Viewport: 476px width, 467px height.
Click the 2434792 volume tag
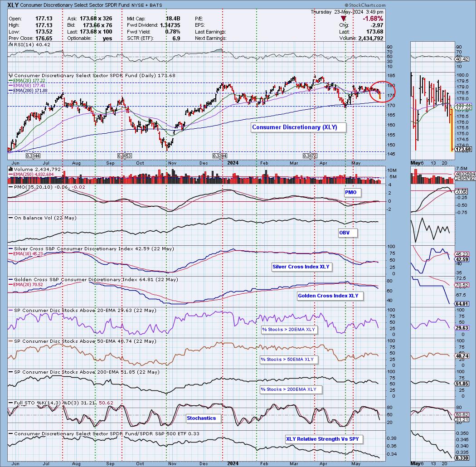[465, 178]
